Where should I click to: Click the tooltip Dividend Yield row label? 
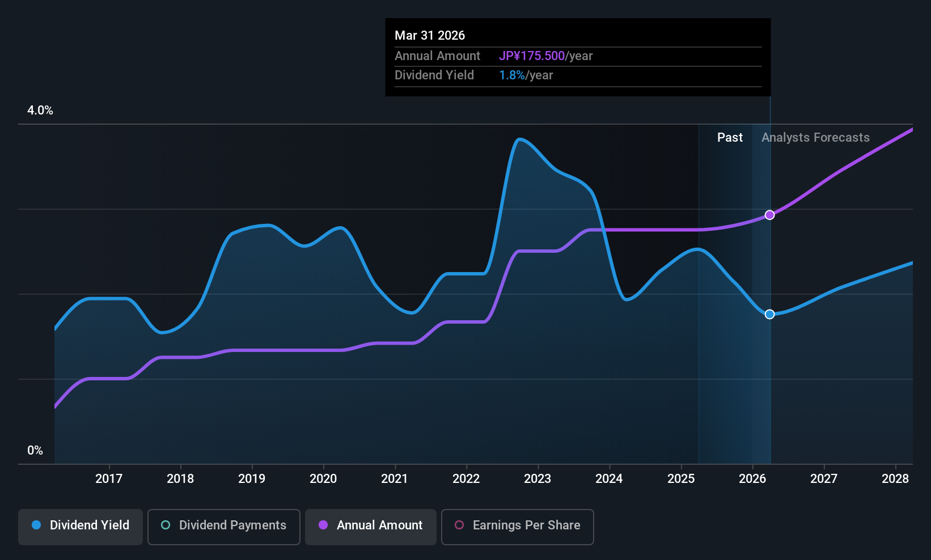click(x=434, y=75)
